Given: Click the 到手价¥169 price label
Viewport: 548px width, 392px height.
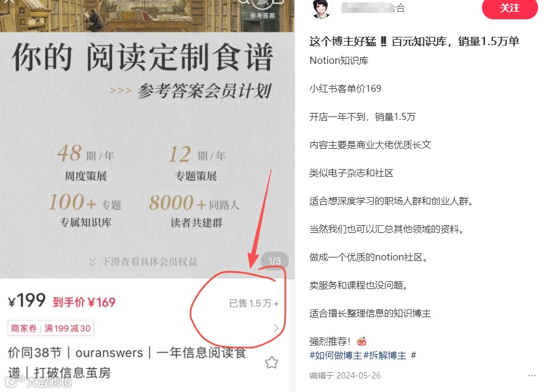Looking at the screenshot, I should tap(84, 302).
